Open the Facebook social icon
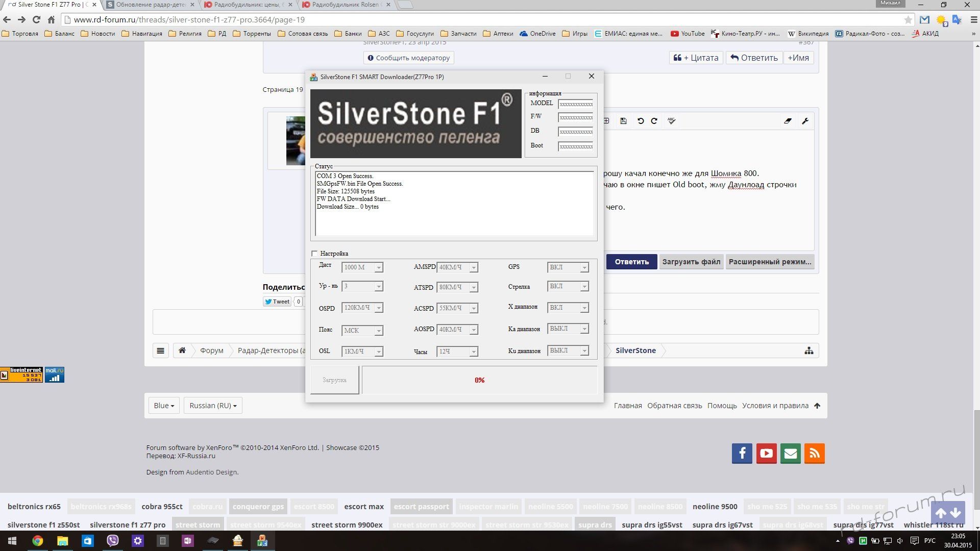This screenshot has width=980, height=551. pos(742,453)
